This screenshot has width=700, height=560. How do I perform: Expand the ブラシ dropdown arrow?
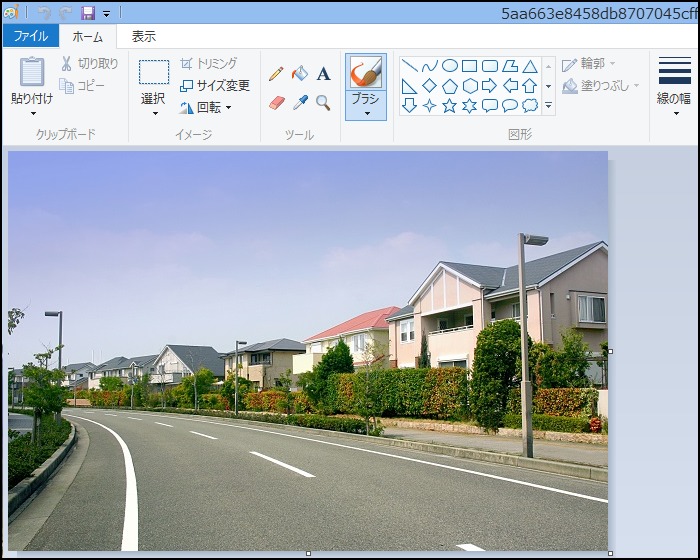point(367,113)
